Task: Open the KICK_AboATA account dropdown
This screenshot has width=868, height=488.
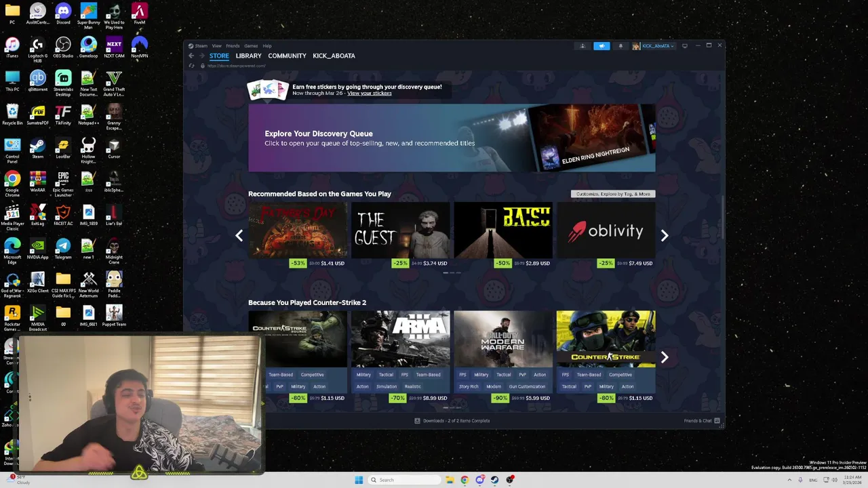Action: tap(654, 46)
